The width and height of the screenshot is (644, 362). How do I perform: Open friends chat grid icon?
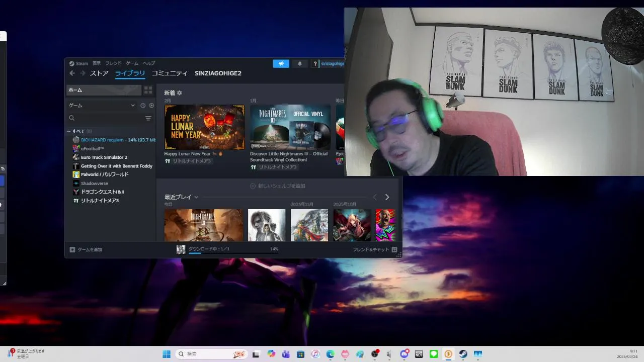click(x=394, y=249)
